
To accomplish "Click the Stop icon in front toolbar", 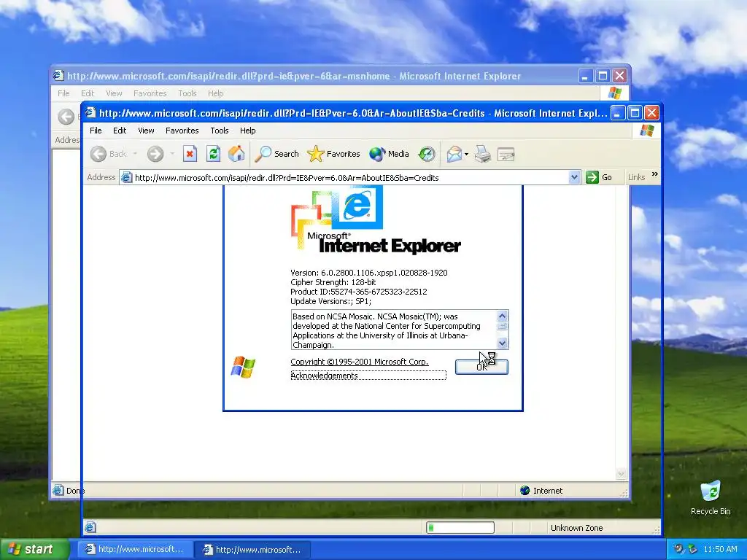I will pos(190,154).
